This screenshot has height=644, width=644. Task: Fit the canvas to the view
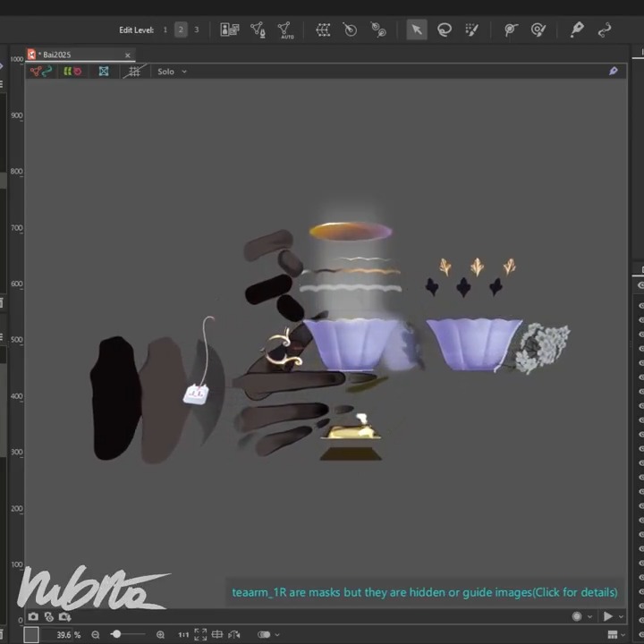(200, 634)
